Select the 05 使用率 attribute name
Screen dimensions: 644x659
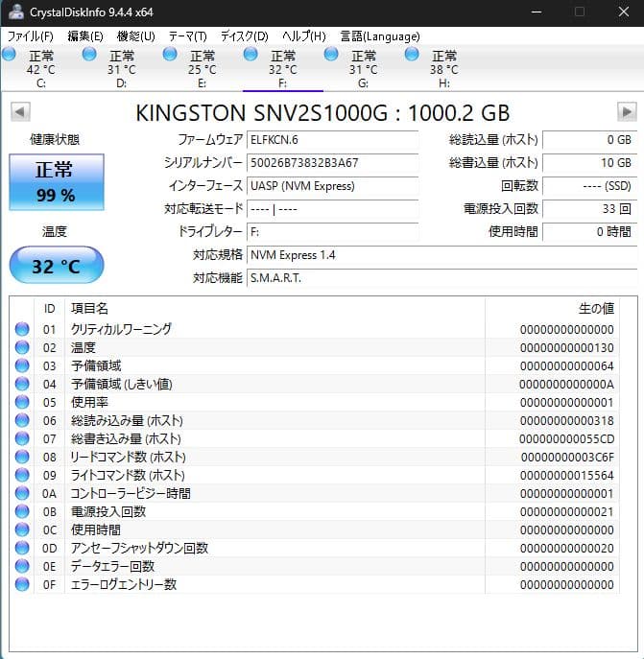[x=89, y=402]
